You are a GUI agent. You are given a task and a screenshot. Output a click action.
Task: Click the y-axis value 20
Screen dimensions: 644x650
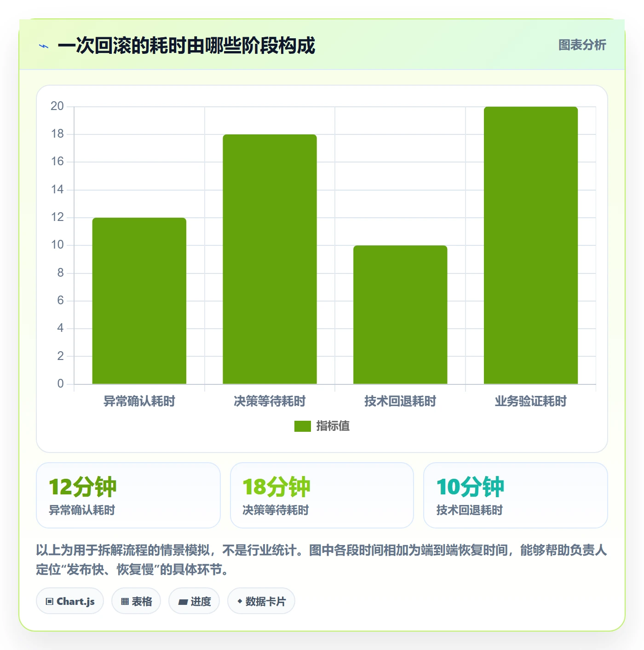click(x=57, y=106)
